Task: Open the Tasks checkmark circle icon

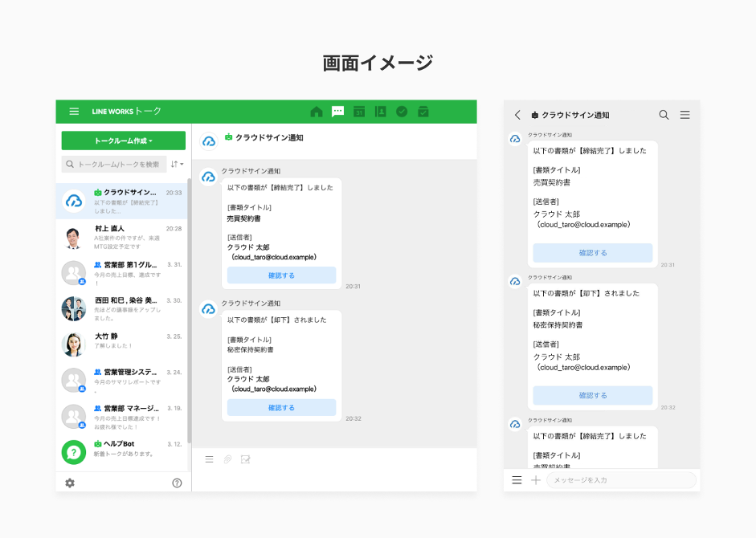Action: 402,112
